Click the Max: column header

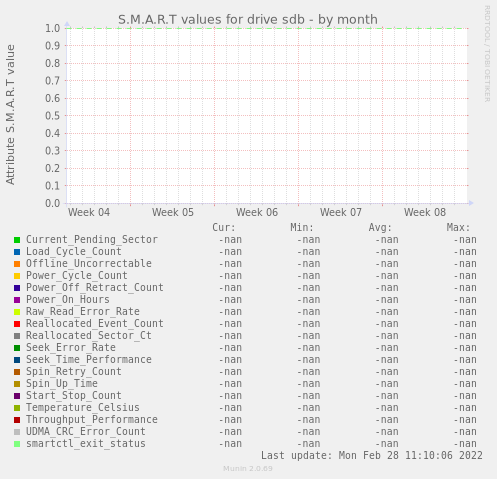[458, 228]
